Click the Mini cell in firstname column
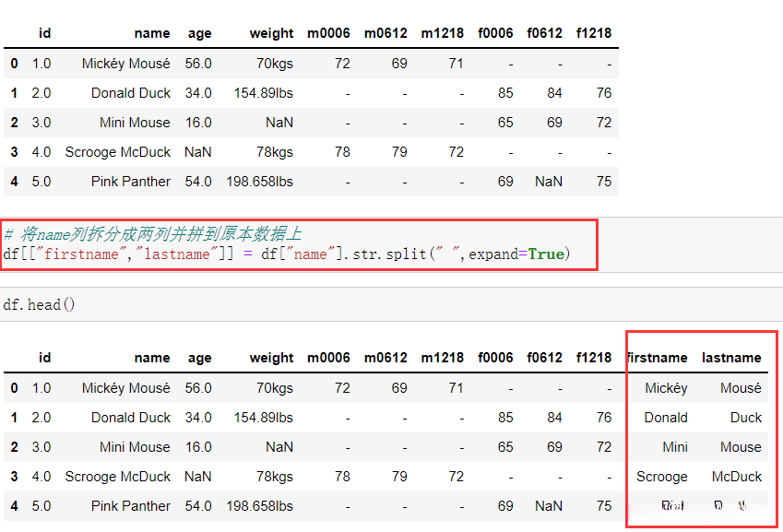The height and width of the screenshot is (532, 783). click(675, 447)
